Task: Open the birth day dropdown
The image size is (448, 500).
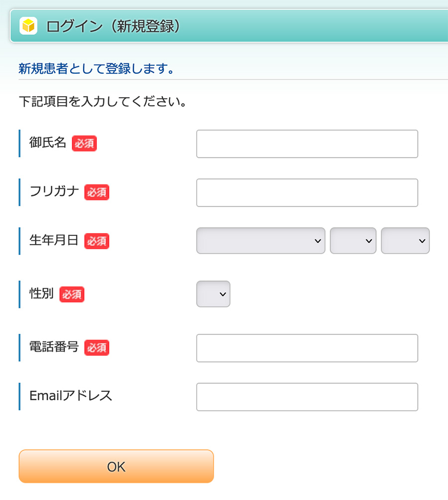Action: point(405,241)
